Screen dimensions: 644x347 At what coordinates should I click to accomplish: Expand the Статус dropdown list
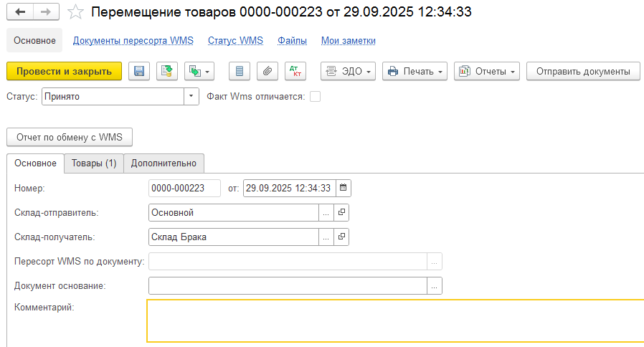(x=191, y=96)
